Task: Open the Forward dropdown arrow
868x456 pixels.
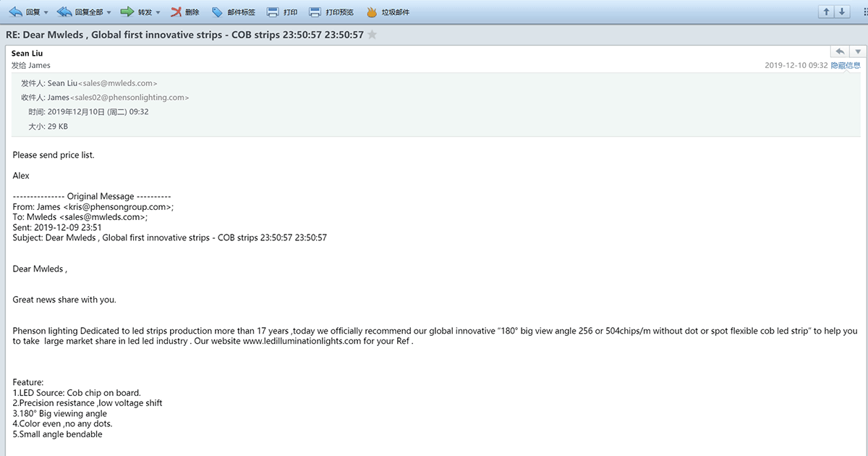Action: 159,13
